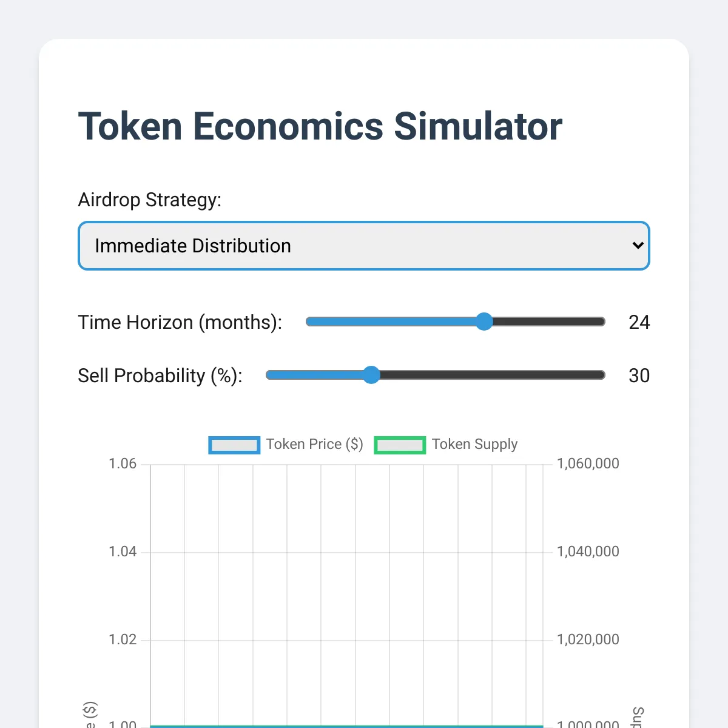
Task: Click the 1.04 price axis label
Action: (x=123, y=551)
